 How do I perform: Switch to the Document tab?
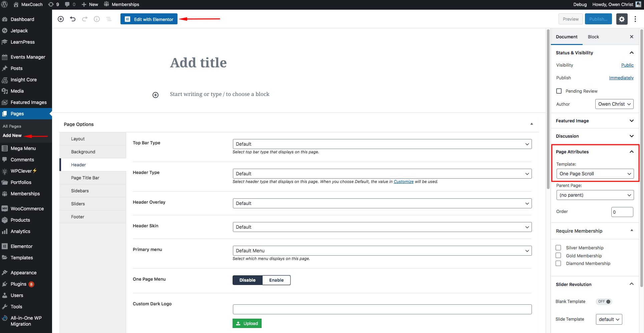click(567, 37)
